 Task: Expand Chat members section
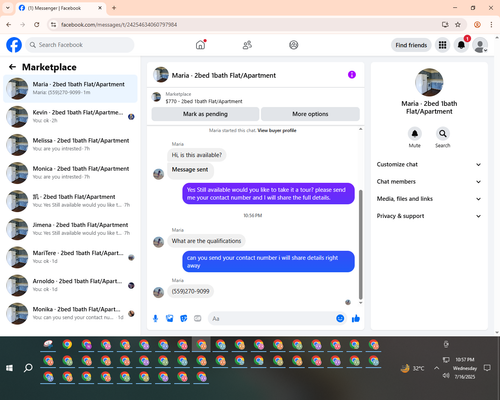coord(429,182)
